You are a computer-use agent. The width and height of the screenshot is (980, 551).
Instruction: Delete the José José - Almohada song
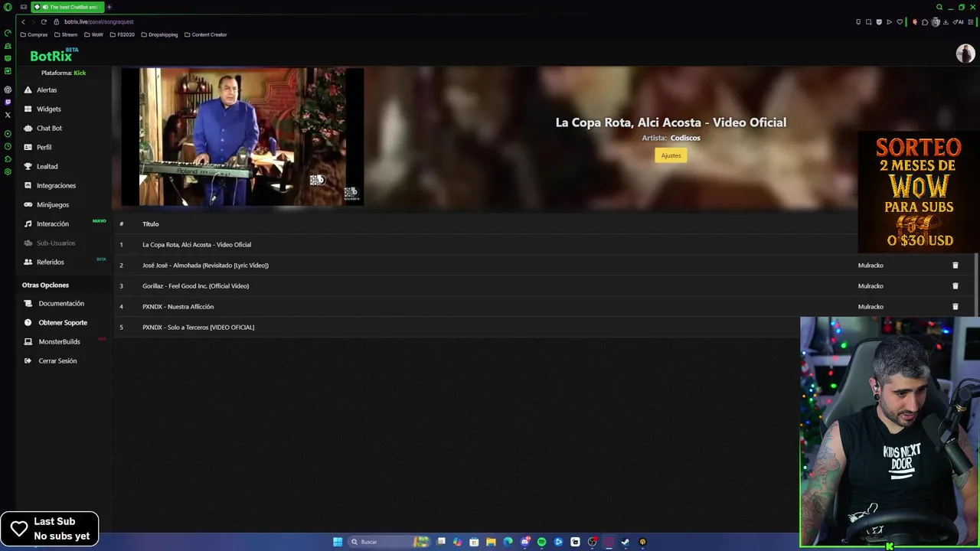pyautogui.click(x=955, y=265)
